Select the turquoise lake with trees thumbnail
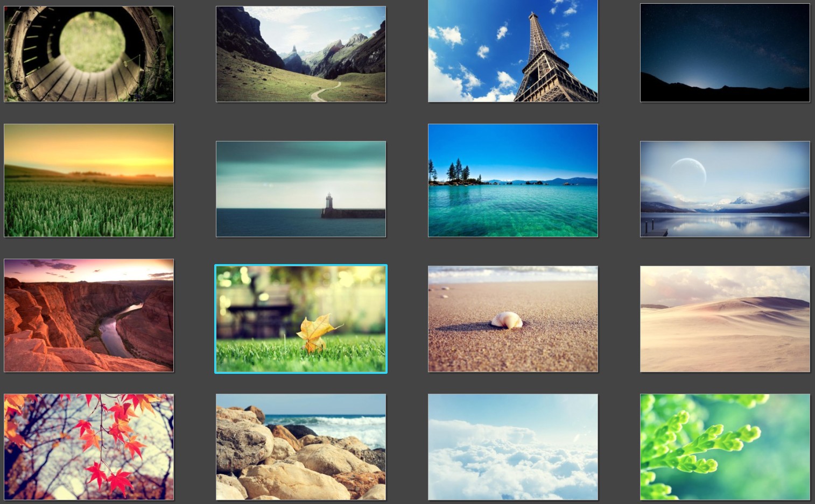 click(x=513, y=180)
